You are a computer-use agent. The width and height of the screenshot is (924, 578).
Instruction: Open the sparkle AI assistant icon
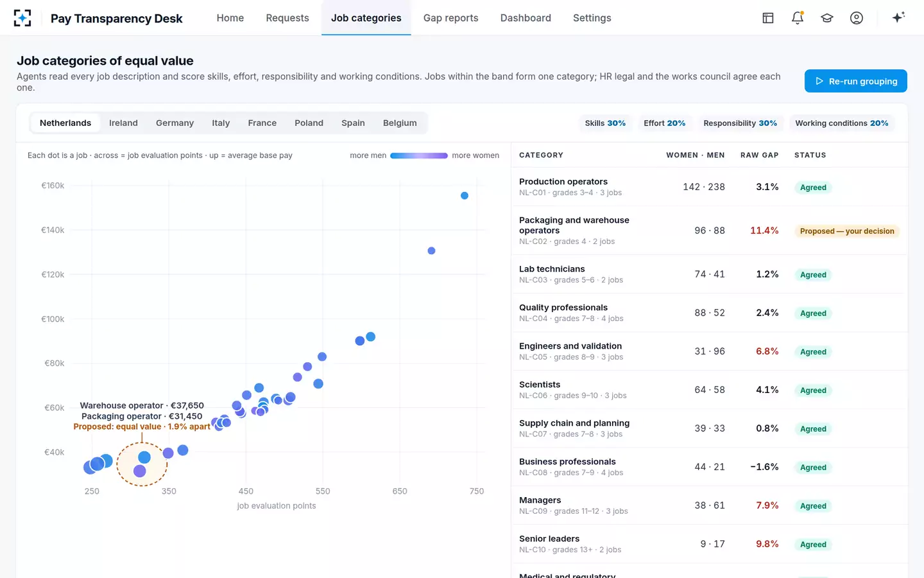click(898, 17)
